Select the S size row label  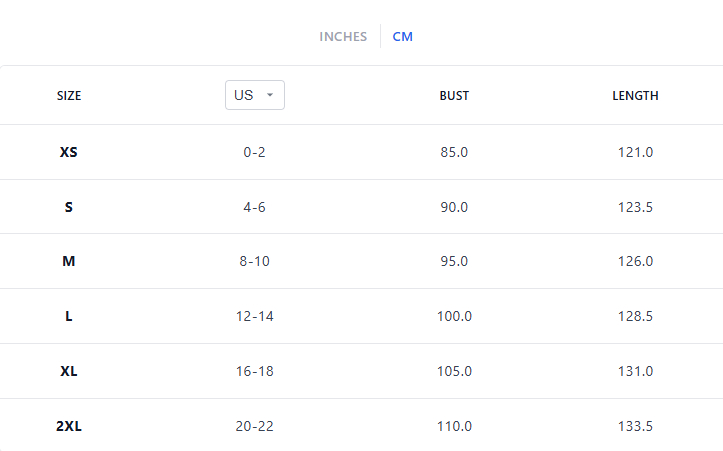69,207
